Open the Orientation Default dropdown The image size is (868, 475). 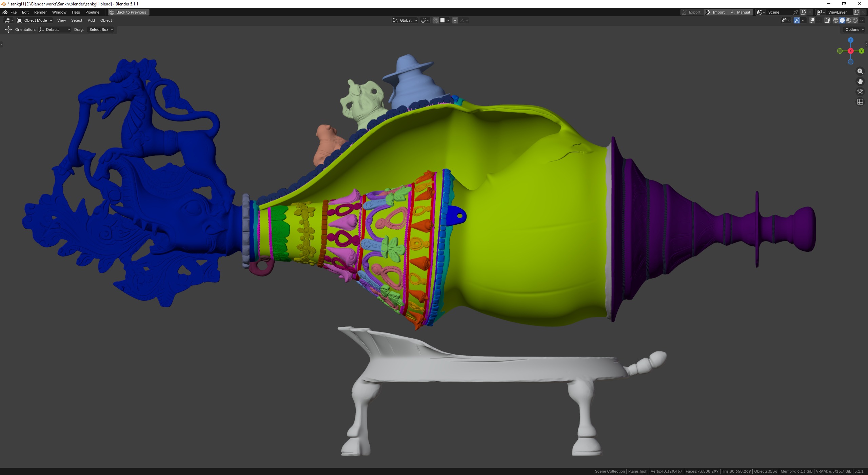[55, 30]
